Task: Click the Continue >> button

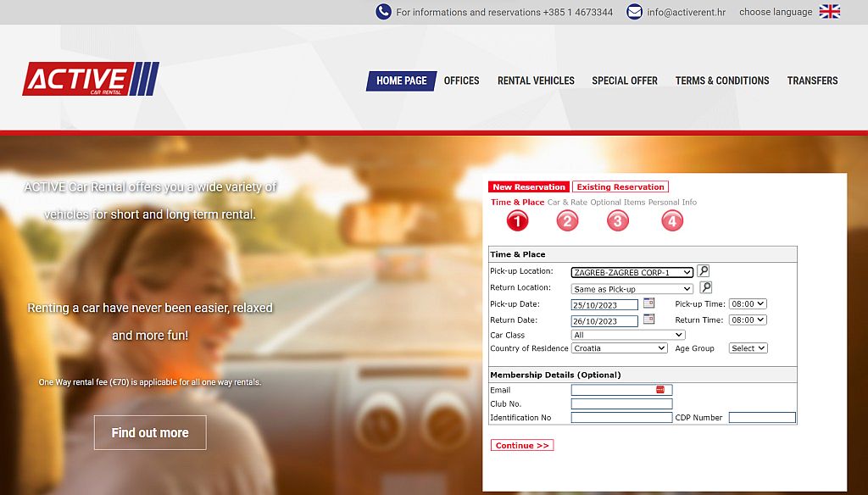Action: (522, 445)
